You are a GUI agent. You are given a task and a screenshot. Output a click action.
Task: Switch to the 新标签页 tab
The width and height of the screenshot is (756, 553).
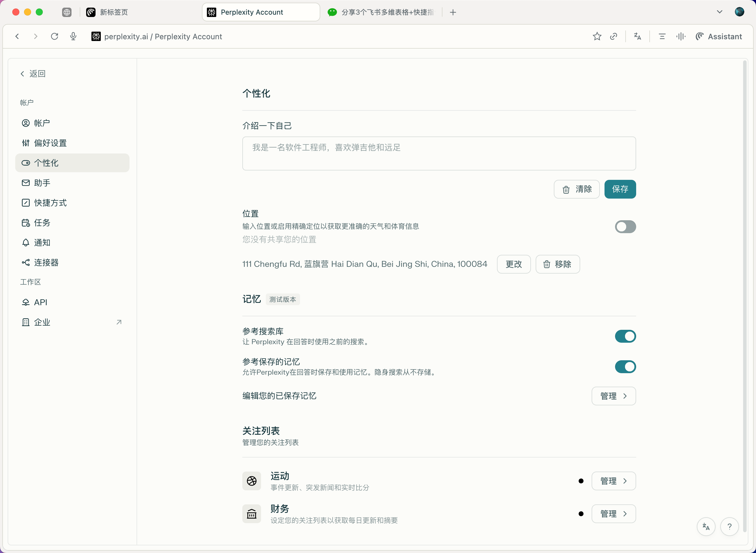click(x=107, y=12)
